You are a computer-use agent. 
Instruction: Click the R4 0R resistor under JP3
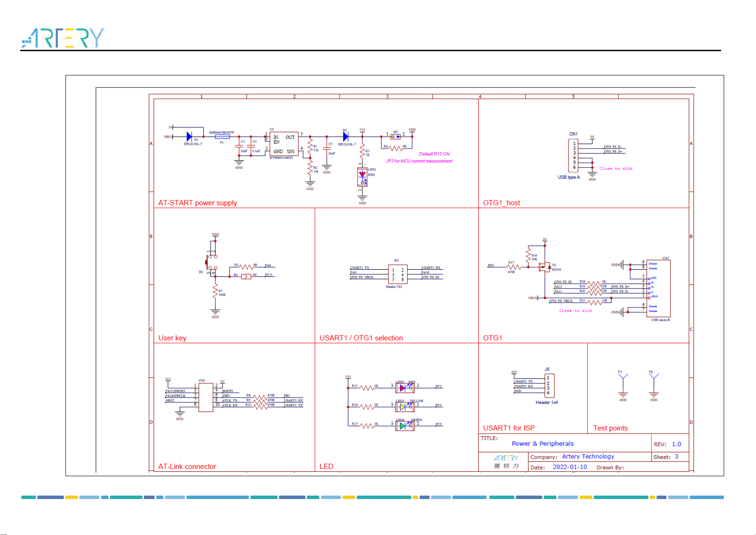pyautogui.click(x=396, y=148)
